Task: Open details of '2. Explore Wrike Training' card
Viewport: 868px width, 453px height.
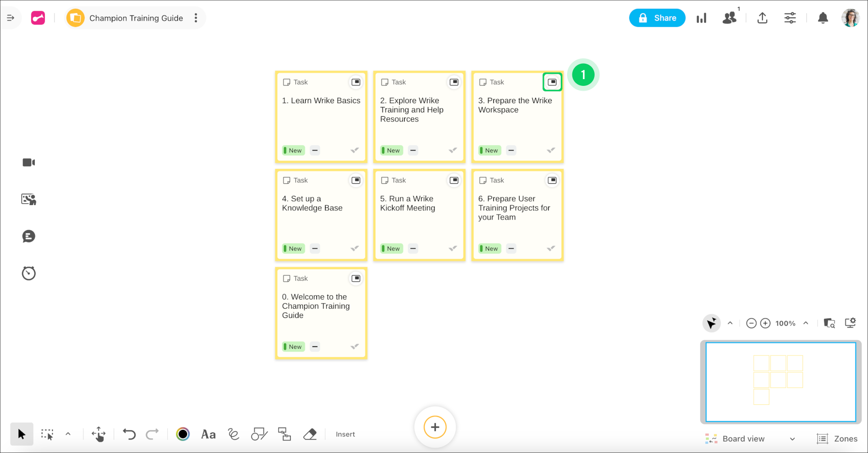Action: click(454, 82)
